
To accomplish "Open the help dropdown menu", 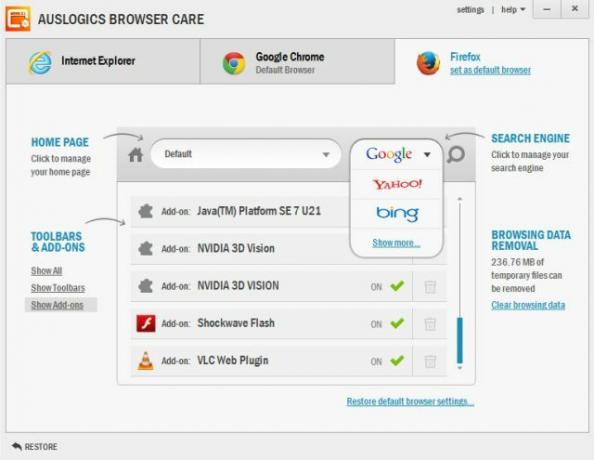I will point(513,9).
